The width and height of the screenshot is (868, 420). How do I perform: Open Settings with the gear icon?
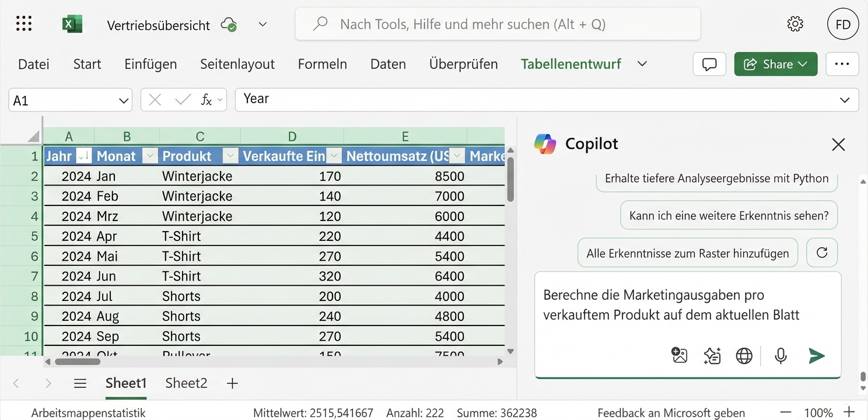point(794,23)
